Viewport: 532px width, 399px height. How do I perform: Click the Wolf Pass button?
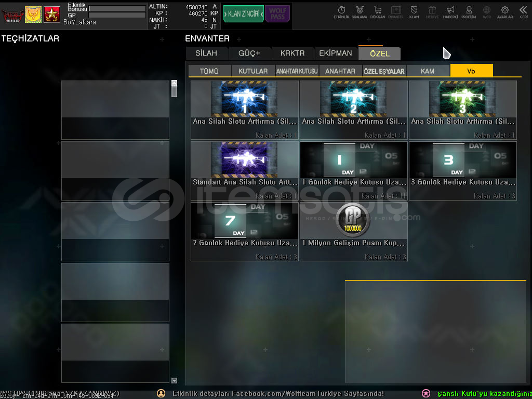[277, 14]
